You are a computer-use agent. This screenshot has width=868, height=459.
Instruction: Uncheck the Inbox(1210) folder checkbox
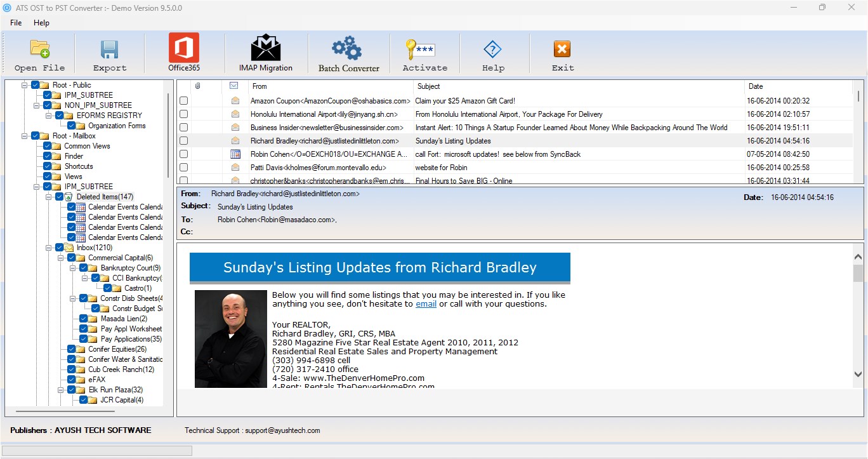point(59,248)
